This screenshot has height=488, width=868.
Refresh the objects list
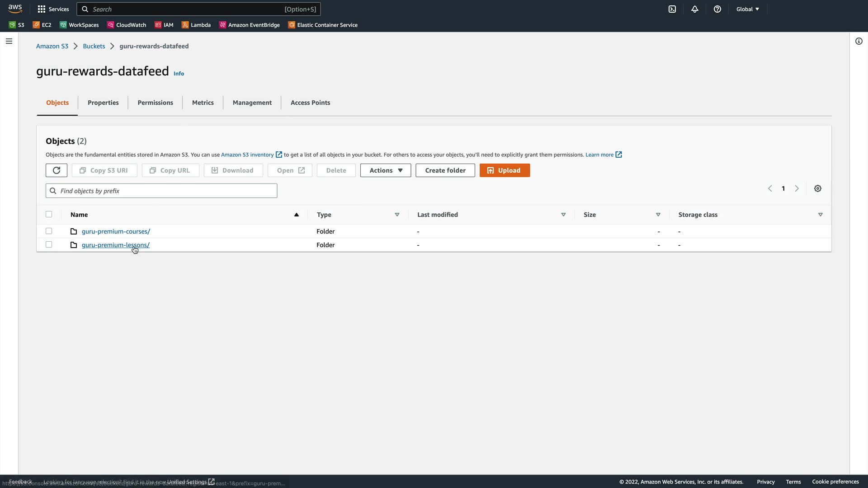point(57,170)
